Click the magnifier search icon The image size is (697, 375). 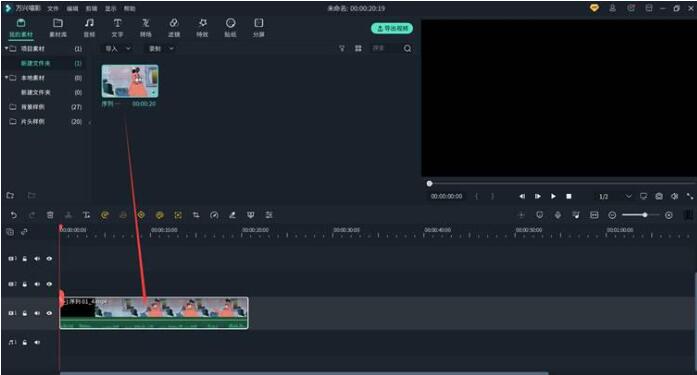click(x=408, y=48)
